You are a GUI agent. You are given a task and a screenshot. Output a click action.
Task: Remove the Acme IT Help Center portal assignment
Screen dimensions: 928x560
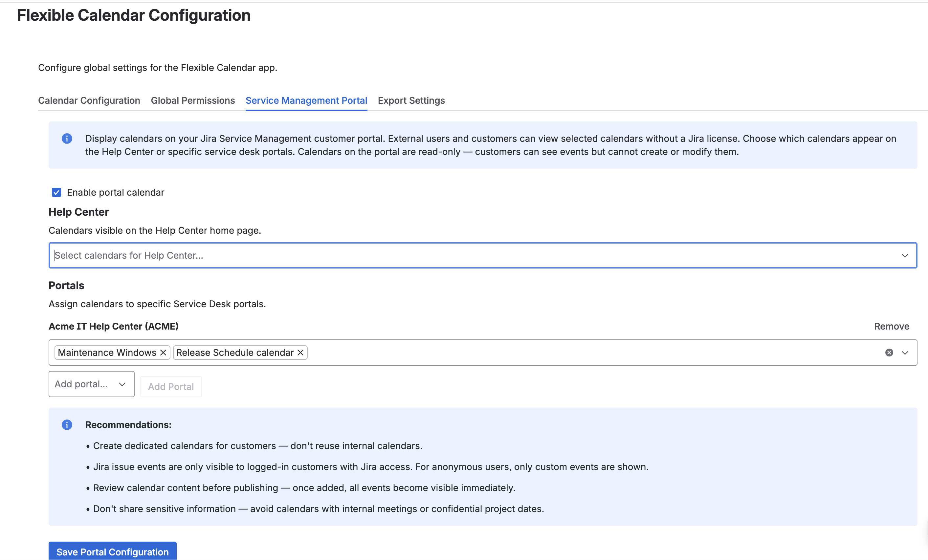[x=892, y=326]
